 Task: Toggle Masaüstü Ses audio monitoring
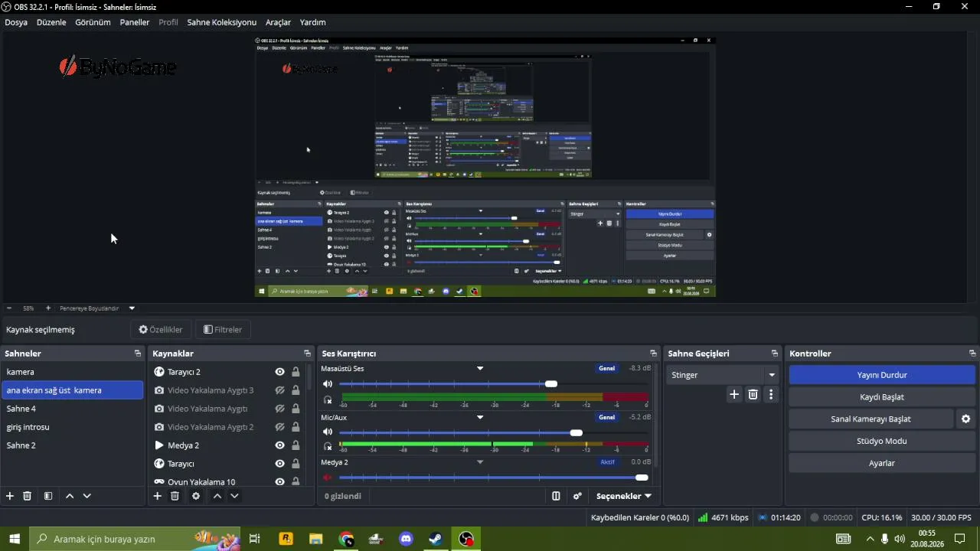(x=328, y=400)
